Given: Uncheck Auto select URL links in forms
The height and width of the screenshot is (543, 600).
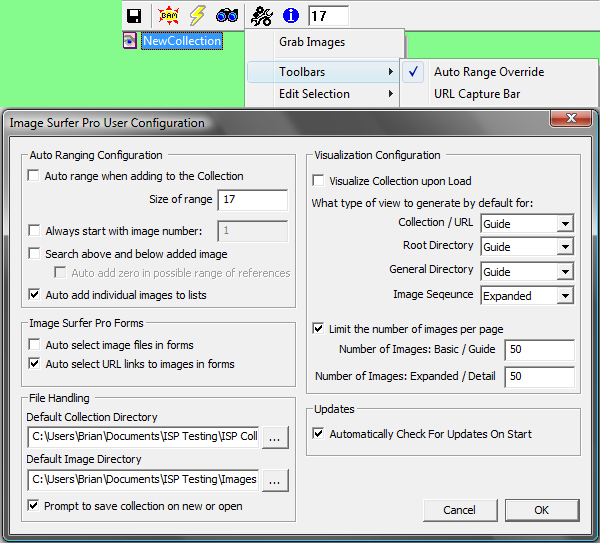Looking at the screenshot, I should [x=34, y=364].
